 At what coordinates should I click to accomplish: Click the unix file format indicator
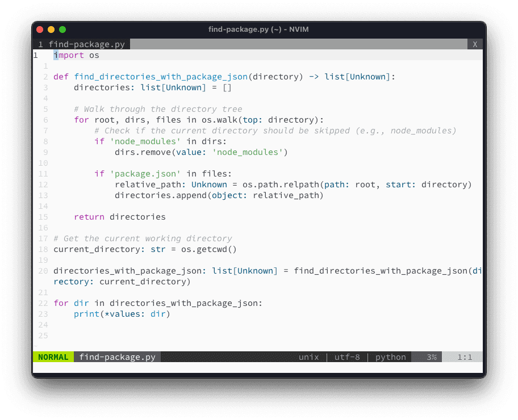pyautogui.click(x=310, y=357)
